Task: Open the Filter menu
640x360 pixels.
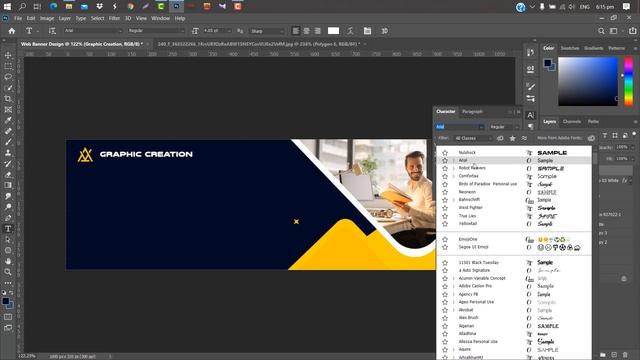Action: (x=114, y=18)
